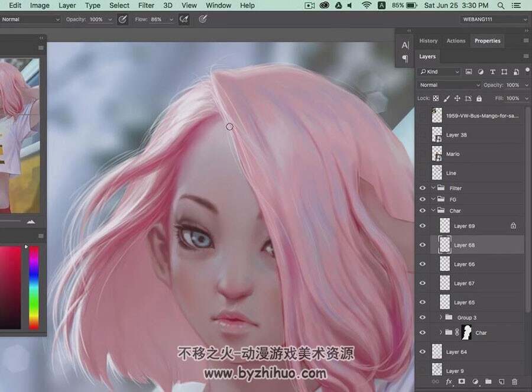Toggle layer filtering switch on
Screen dimensions: 532x392
tap(527, 70)
